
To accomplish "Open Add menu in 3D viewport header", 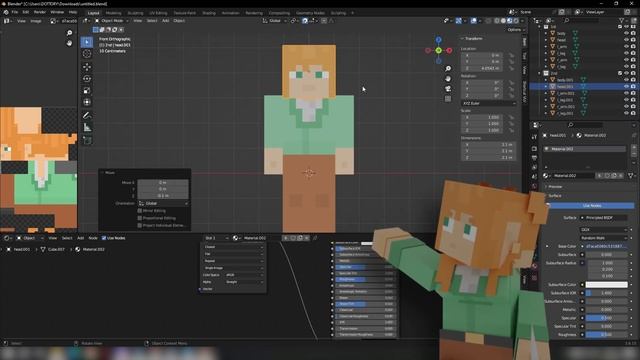I will coord(165,21).
